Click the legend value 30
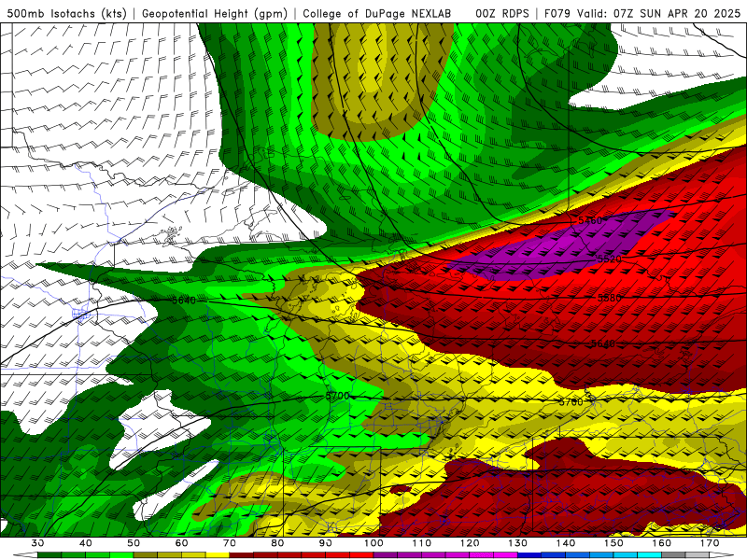The width and height of the screenshot is (747, 560). pyautogui.click(x=37, y=543)
